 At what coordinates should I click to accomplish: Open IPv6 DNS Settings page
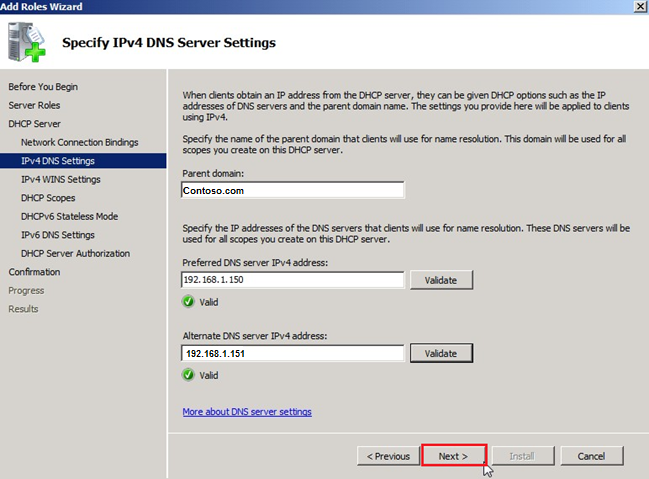pos(58,235)
